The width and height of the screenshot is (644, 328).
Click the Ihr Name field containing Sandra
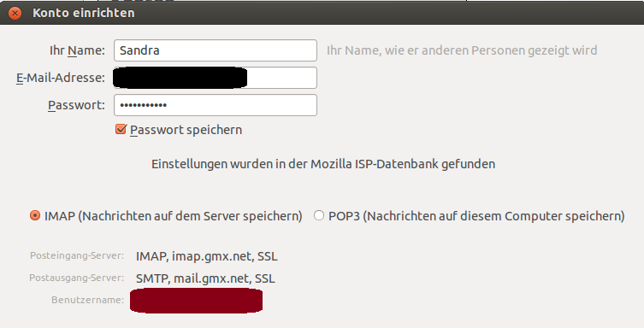tap(216, 50)
